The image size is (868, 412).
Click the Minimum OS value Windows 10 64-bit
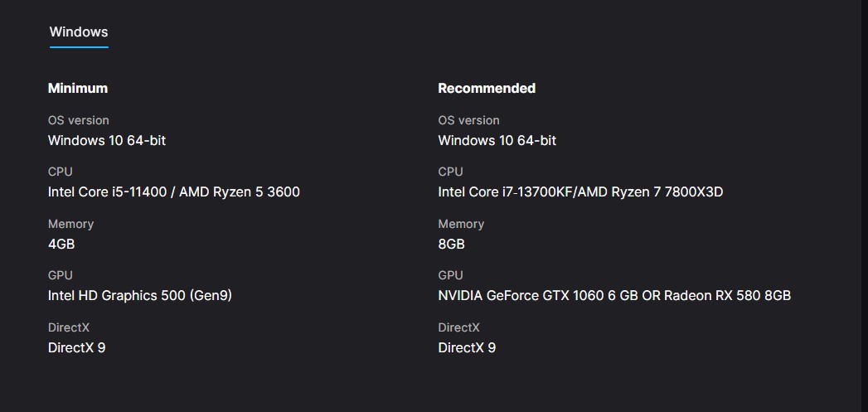[107, 140]
